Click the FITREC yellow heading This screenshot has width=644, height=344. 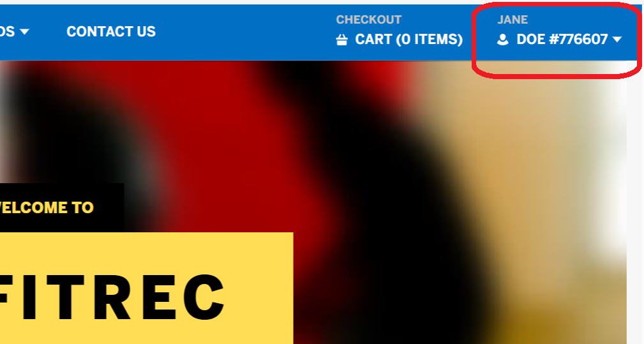112,297
